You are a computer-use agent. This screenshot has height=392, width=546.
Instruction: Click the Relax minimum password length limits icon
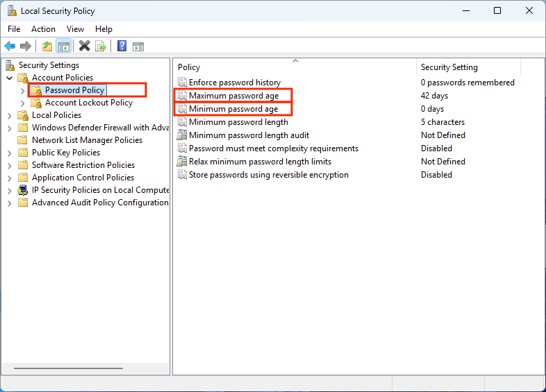tap(182, 162)
